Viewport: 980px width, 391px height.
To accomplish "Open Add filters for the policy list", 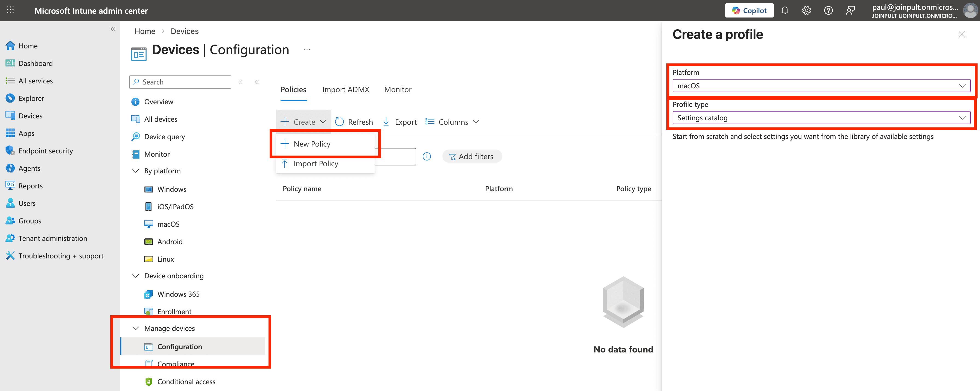I will coord(472,156).
